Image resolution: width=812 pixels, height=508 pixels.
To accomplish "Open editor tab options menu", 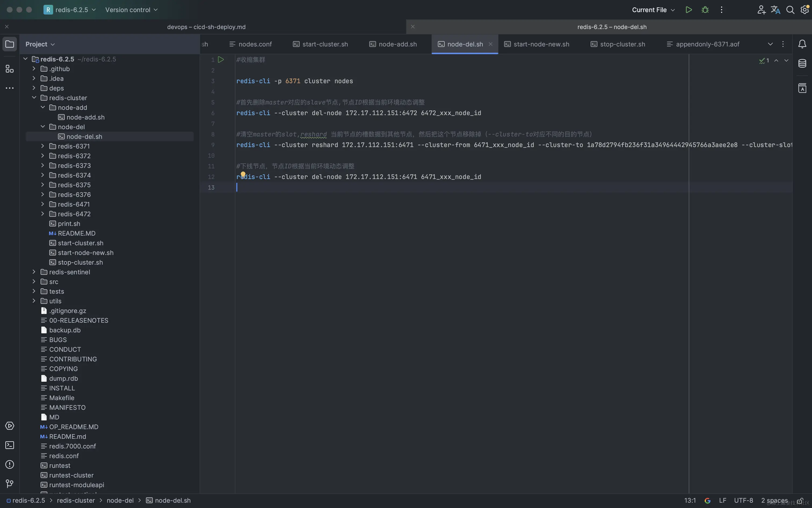I will (x=783, y=44).
